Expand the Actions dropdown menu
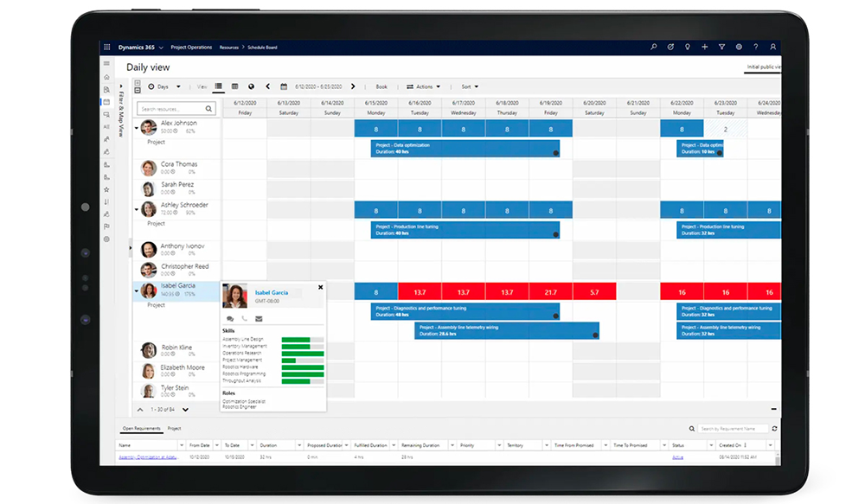Viewport: 865px width, 504px height. (x=424, y=86)
